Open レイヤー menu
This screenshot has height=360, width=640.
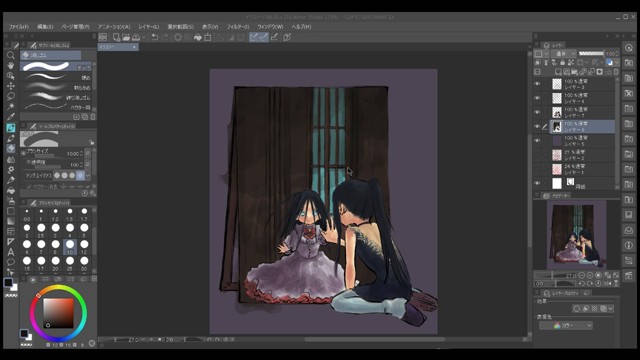tap(149, 27)
